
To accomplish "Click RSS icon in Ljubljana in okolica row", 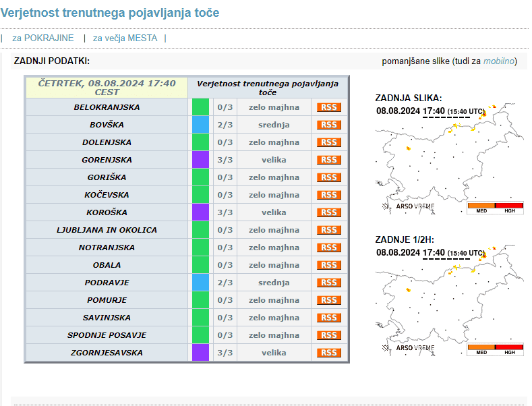I will (329, 230).
